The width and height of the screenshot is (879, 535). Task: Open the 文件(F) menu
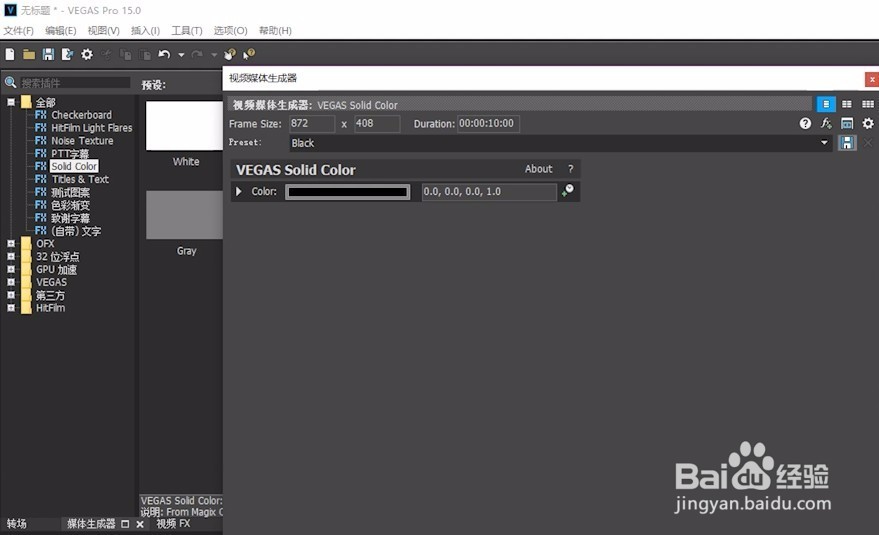point(18,31)
